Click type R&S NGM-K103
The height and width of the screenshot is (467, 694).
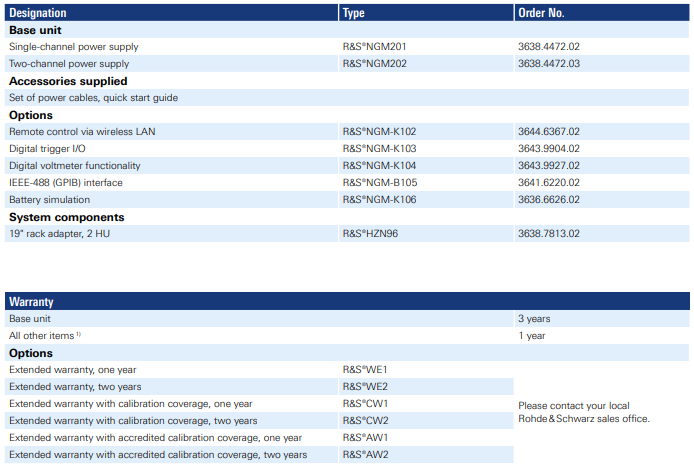click(x=379, y=149)
